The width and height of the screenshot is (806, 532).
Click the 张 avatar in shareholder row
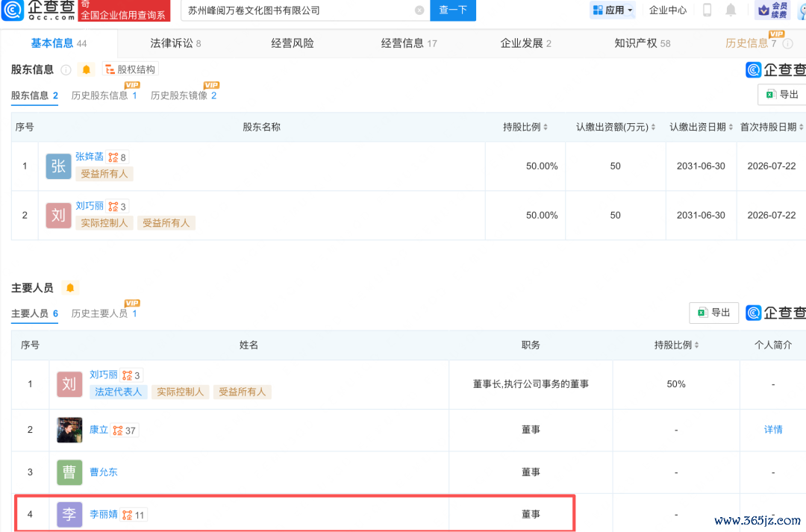(59, 166)
